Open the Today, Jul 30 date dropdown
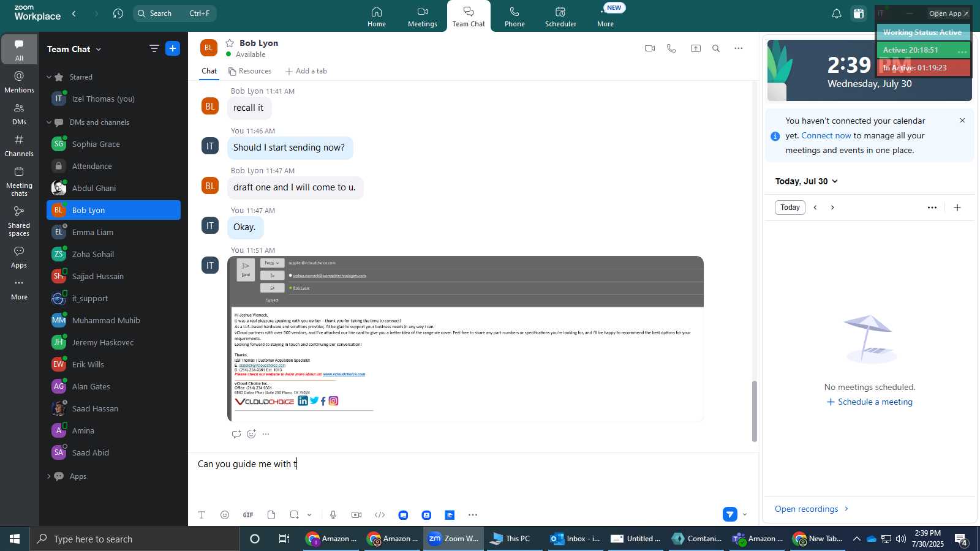The height and width of the screenshot is (551, 980). coord(807,181)
